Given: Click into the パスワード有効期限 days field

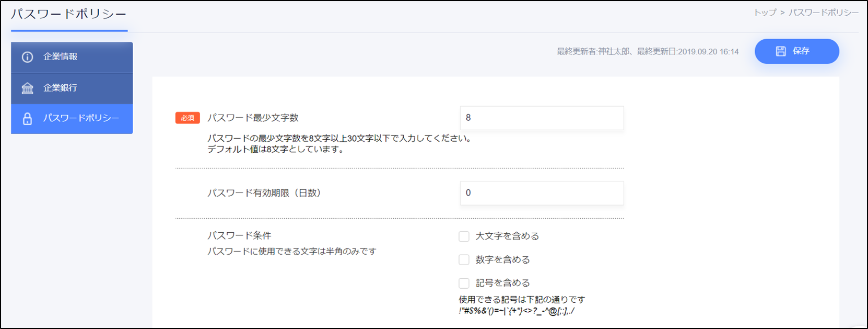Looking at the screenshot, I should pos(541,193).
